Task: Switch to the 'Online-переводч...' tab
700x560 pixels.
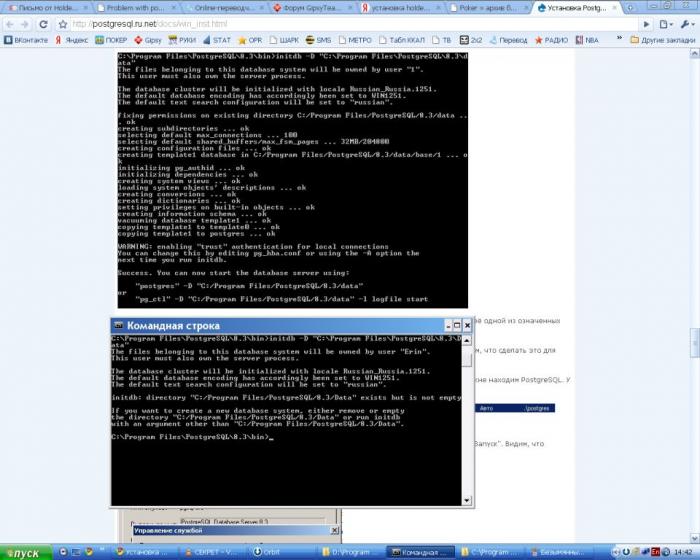Action: coord(223,8)
